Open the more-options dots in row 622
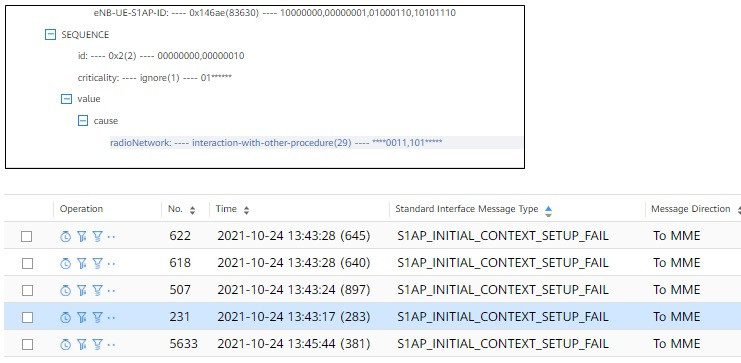This screenshot has height=363, width=741. point(111,237)
